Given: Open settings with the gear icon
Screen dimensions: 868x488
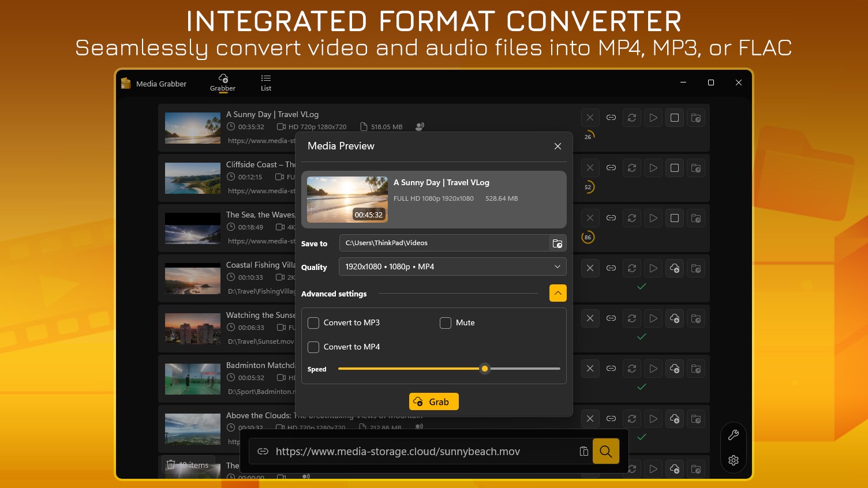Looking at the screenshot, I should 734,460.
